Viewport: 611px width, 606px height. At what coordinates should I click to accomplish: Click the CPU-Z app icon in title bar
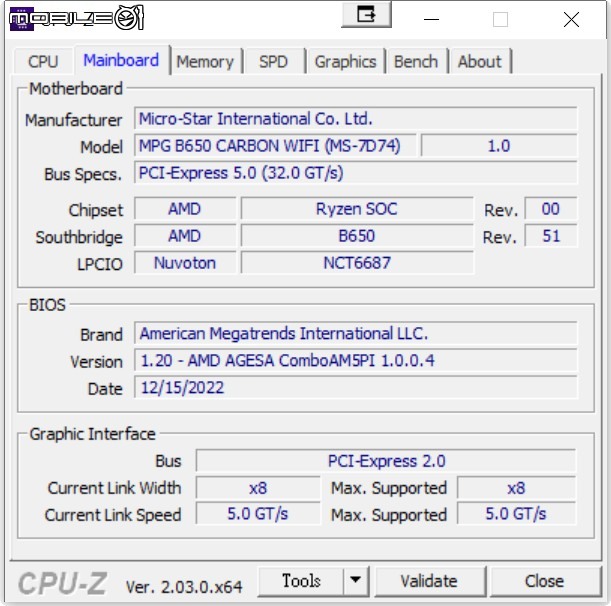21,18
